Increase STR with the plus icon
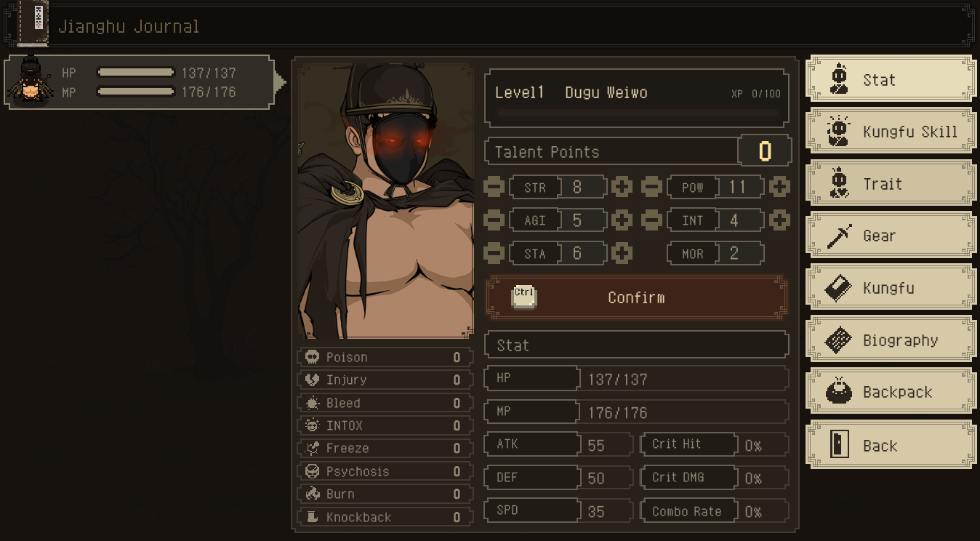 622,187
